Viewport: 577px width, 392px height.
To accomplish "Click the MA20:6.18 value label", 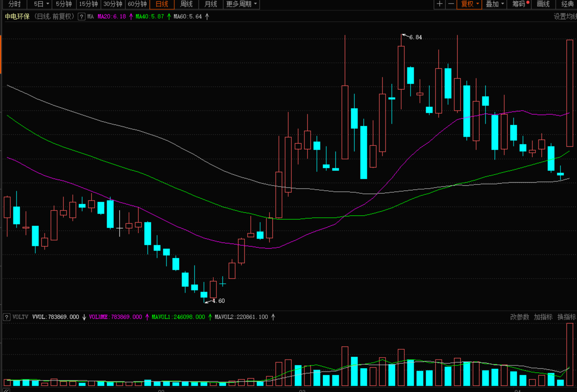I will pos(112,17).
